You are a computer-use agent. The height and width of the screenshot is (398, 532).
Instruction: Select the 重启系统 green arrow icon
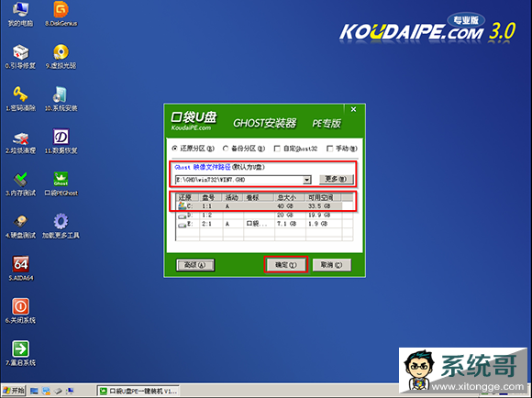[21, 353]
